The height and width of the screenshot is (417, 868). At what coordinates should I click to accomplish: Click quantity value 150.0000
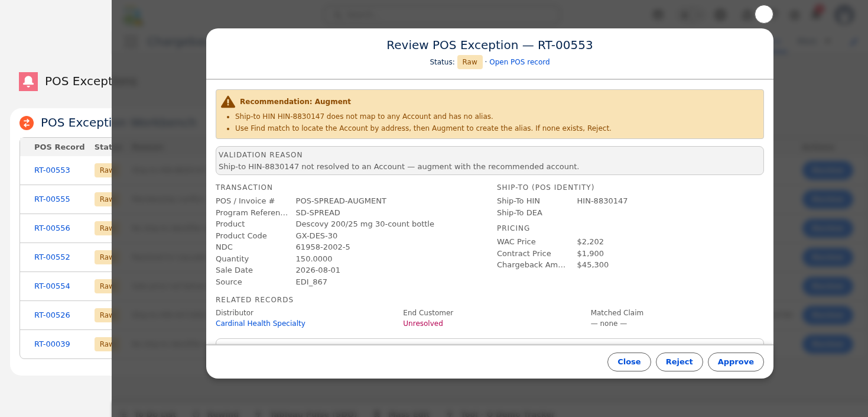tap(314, 259)
